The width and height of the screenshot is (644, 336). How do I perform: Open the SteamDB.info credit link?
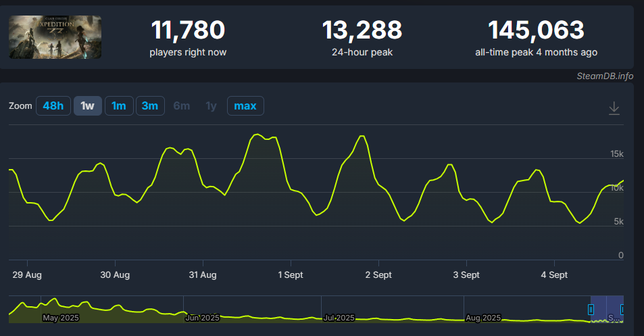coord(605,76)
